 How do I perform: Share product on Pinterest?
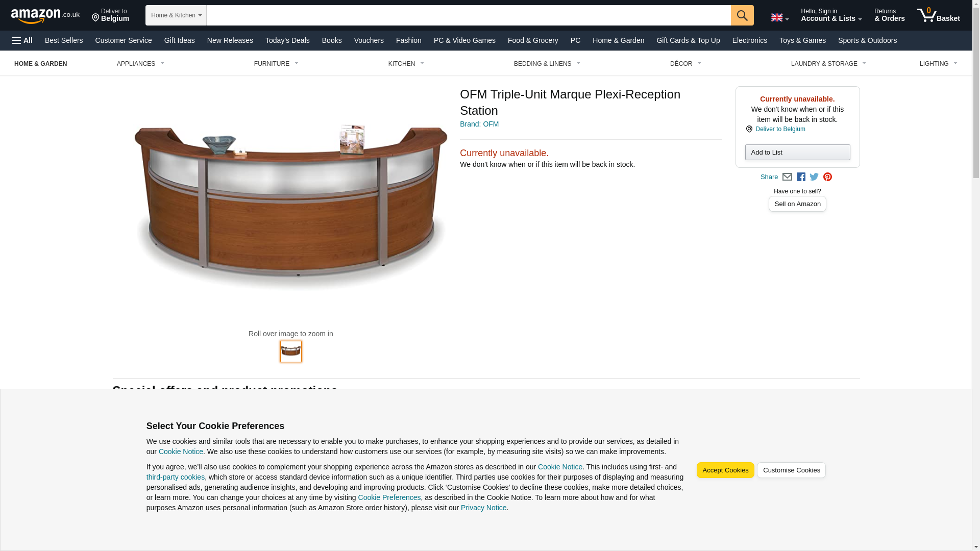tap(827, 177)
